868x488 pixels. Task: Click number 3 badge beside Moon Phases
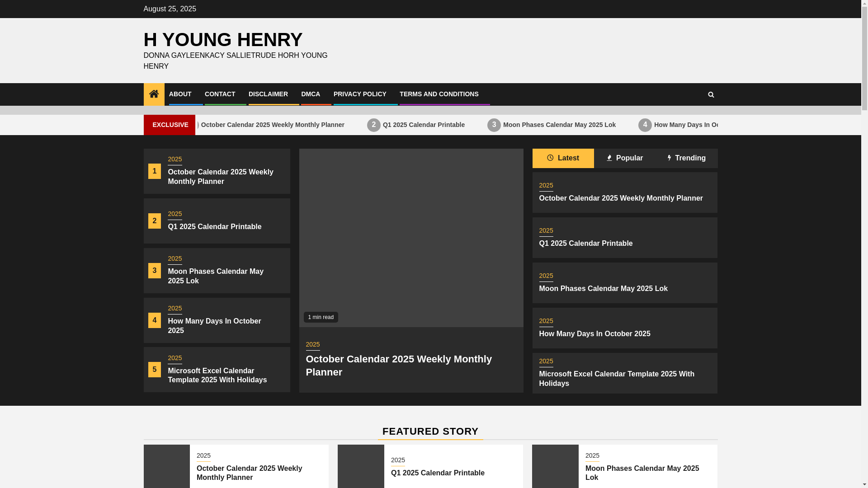click(x=155, y=271)
